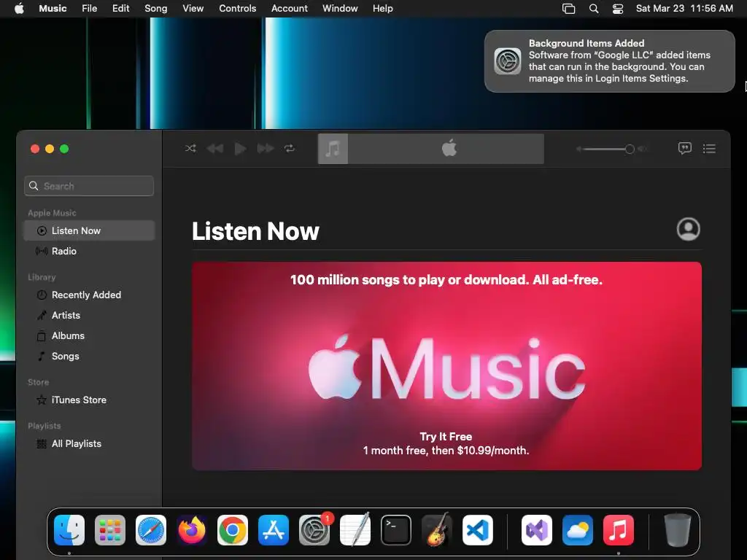Viewport: 747px width, 560px height.
Task: Open Launchpad from the Dock
Action: (x=110, y=530)
